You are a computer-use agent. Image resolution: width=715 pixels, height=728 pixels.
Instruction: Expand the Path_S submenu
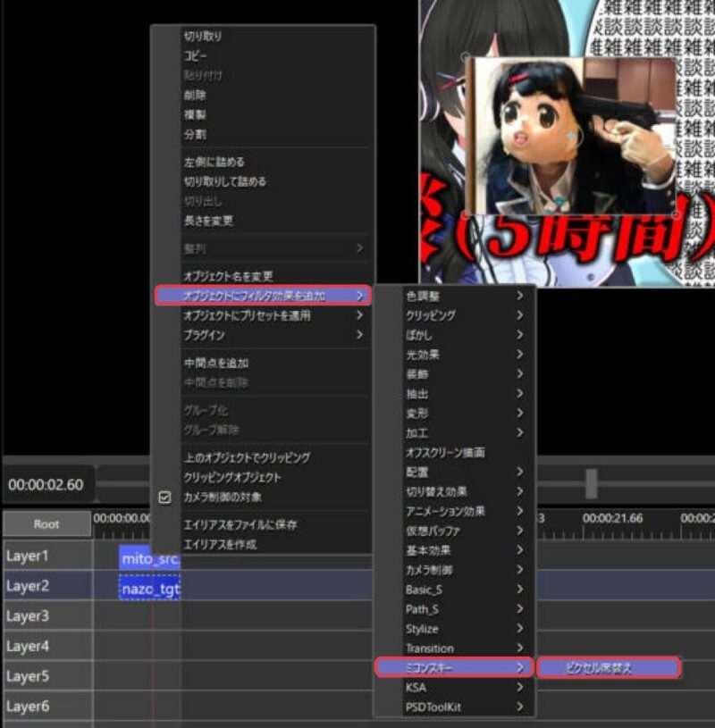click(454, 609)
